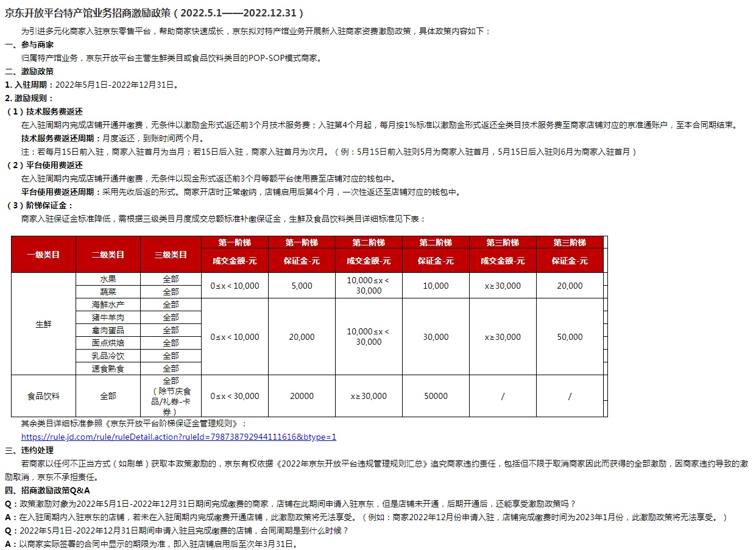Select the 禽肉蛋品 table cell
The image size is (756, 550).
click(108, 330)
